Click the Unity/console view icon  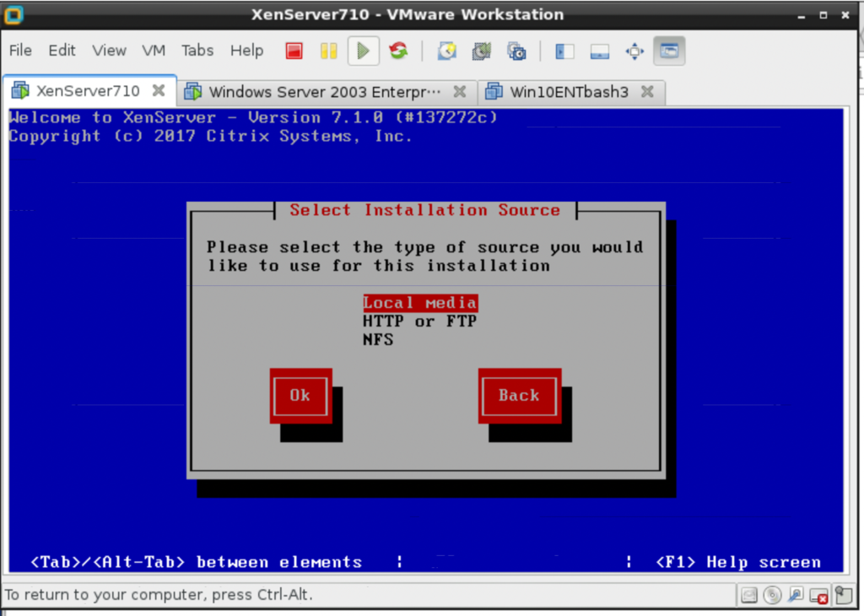click(669, 51)
